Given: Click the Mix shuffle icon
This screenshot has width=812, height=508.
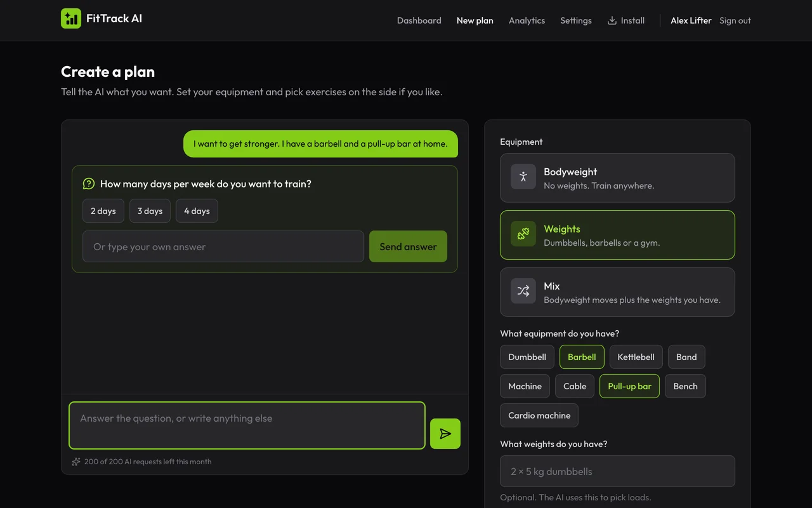Looking at the screenshot, I should point(523,291).
